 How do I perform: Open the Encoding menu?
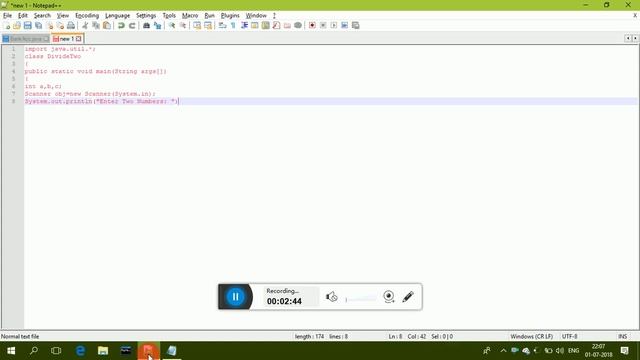[87, 16]
